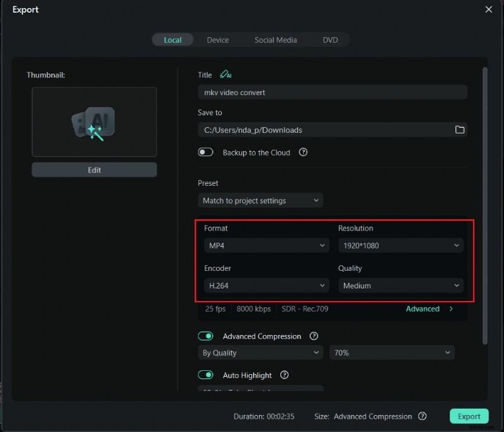The height and width of the screenshot is (432, 504).
Task: Open the folder browser for Save to path
Action: point(460,129)
